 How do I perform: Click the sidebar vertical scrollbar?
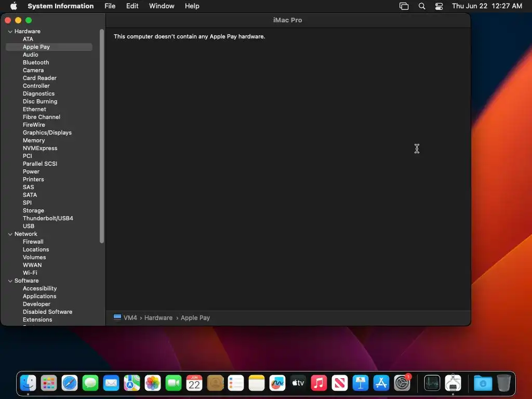(102, 136)
